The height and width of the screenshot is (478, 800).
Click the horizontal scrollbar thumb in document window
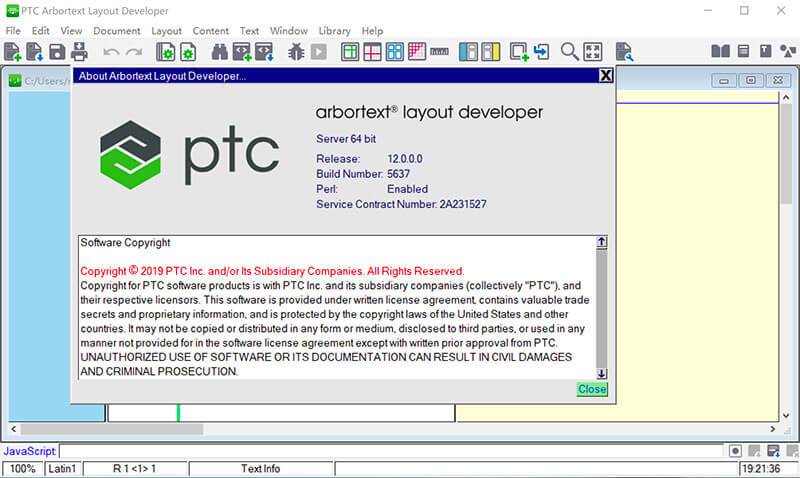(112, 430)
